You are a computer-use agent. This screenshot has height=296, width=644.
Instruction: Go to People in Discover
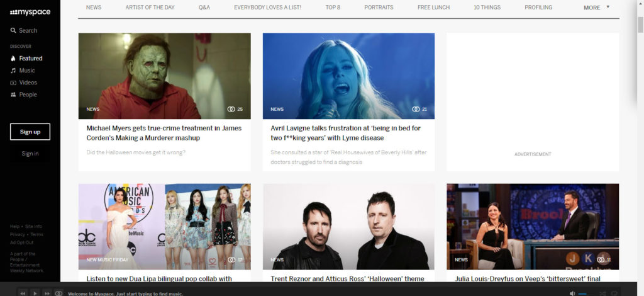point(28,94)
